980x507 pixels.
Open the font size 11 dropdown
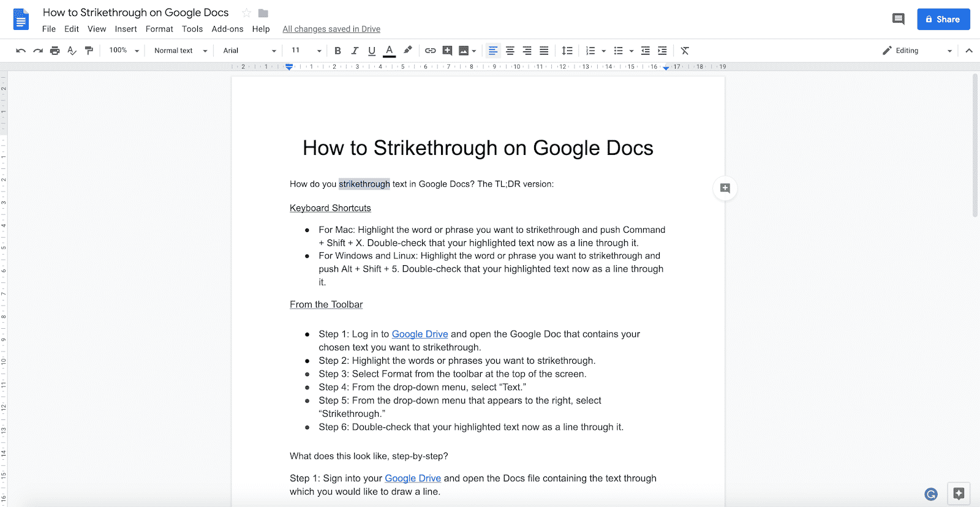coord(306,51)
